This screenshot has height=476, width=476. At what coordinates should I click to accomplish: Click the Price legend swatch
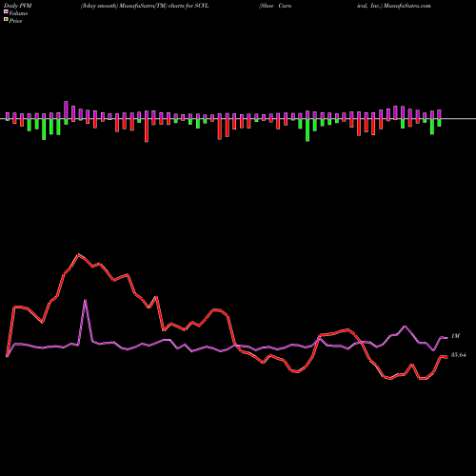tap(6, 20)
